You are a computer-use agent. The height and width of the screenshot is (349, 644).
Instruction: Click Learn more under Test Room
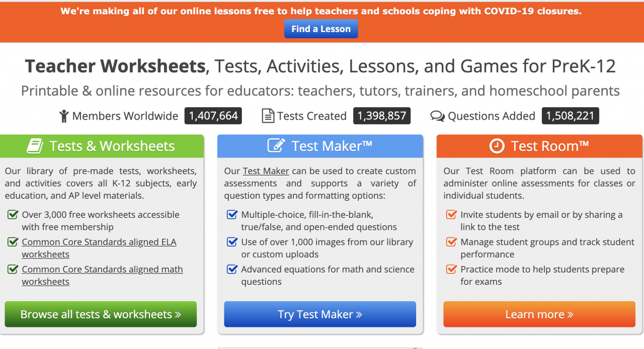(539, 314)
